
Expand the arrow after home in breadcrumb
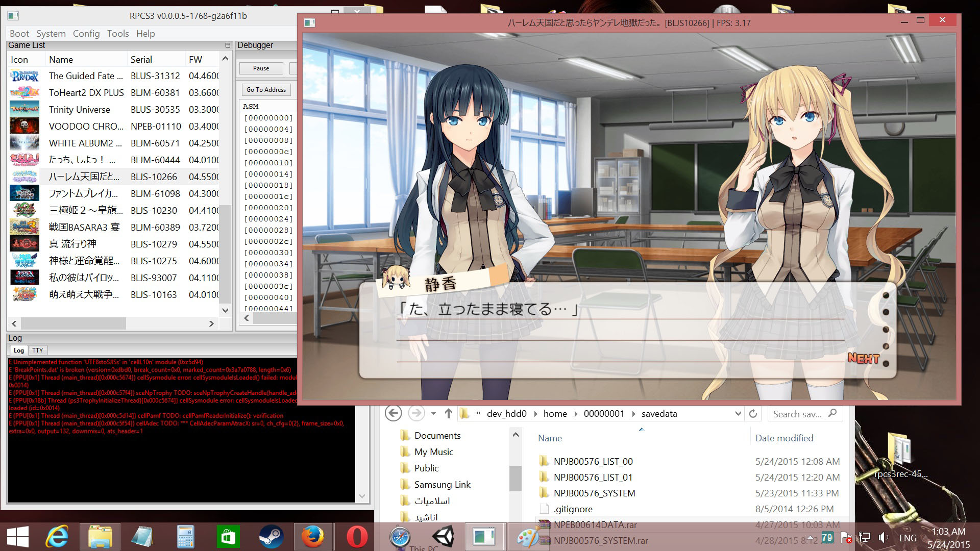[576, 413]
